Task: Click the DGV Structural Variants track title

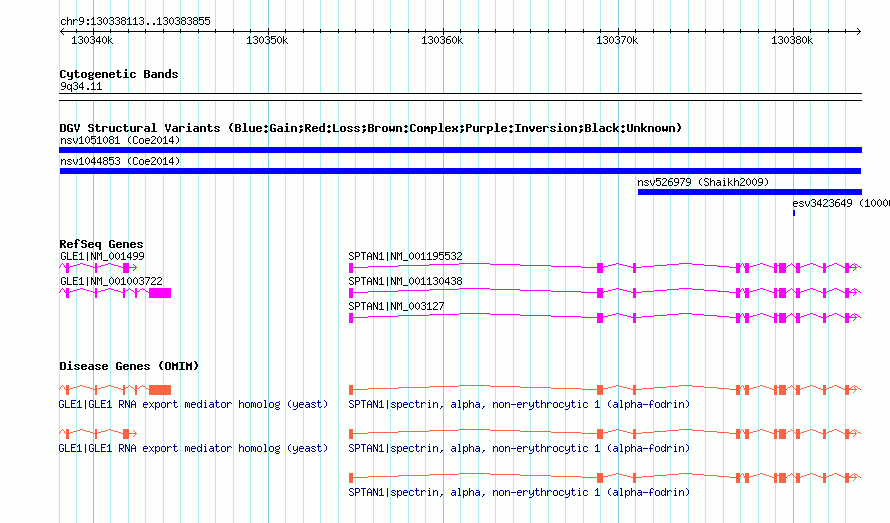Action: point(370,128)
